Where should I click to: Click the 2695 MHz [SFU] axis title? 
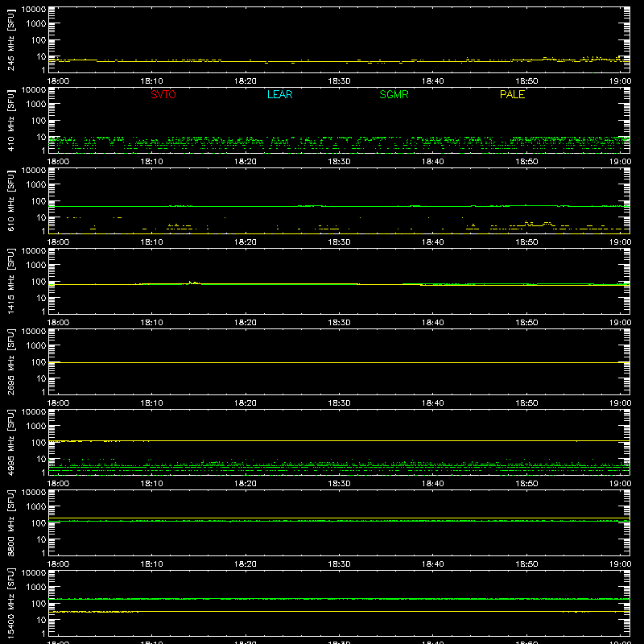pyautogui.click(x=11, y=361)
